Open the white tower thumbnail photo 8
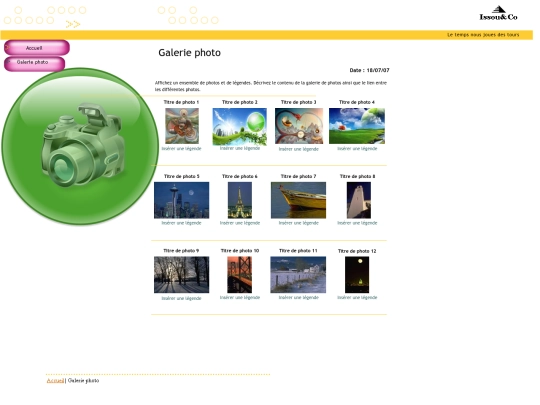 coord(359,200)
